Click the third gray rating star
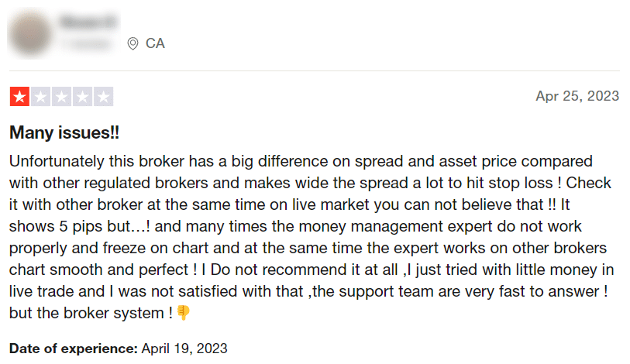630x364 pixels. (x=61, y=97)
